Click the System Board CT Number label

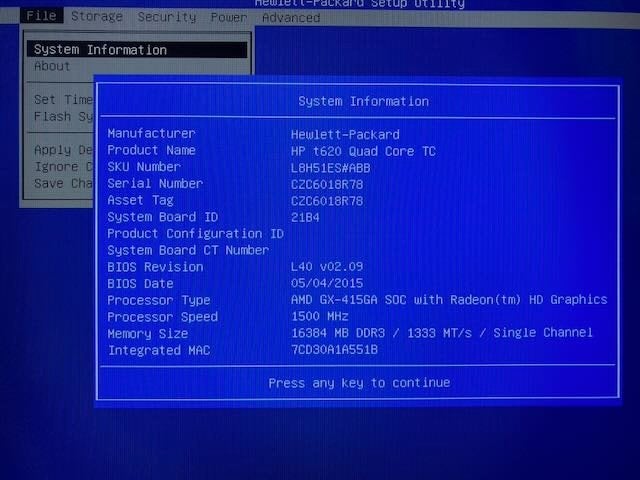pos(188,250)
